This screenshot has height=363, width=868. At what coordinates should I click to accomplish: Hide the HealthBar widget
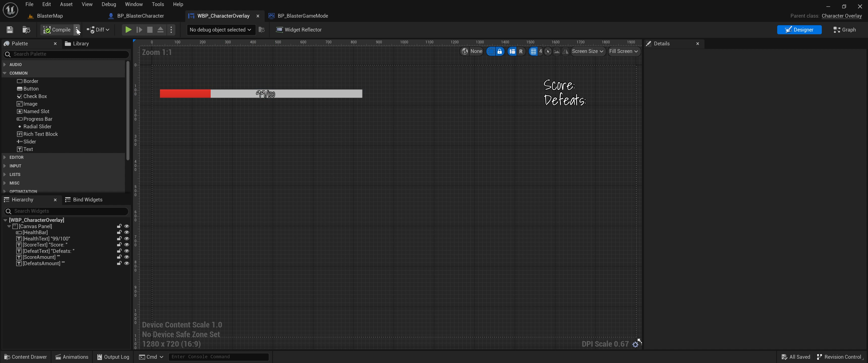(x=127, y=232)
